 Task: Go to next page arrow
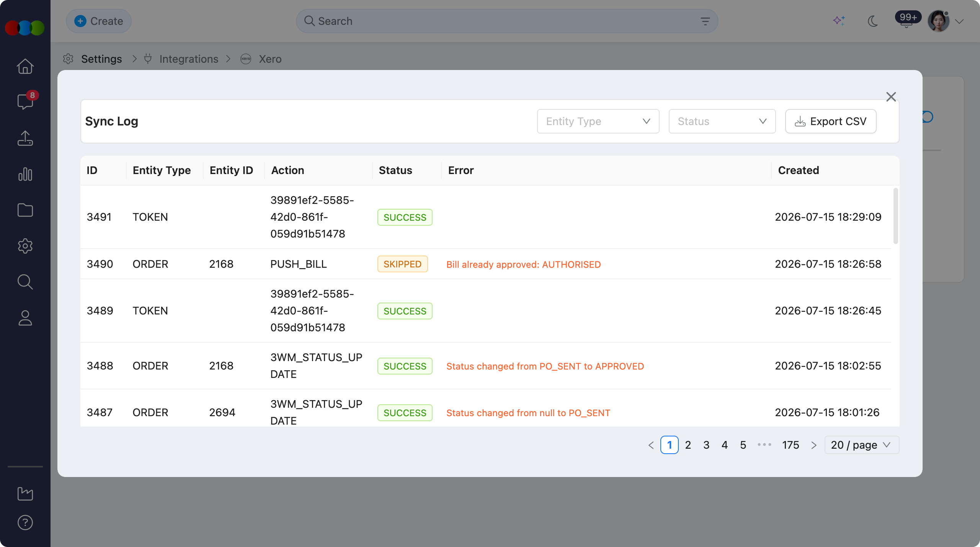pos(814,445)
